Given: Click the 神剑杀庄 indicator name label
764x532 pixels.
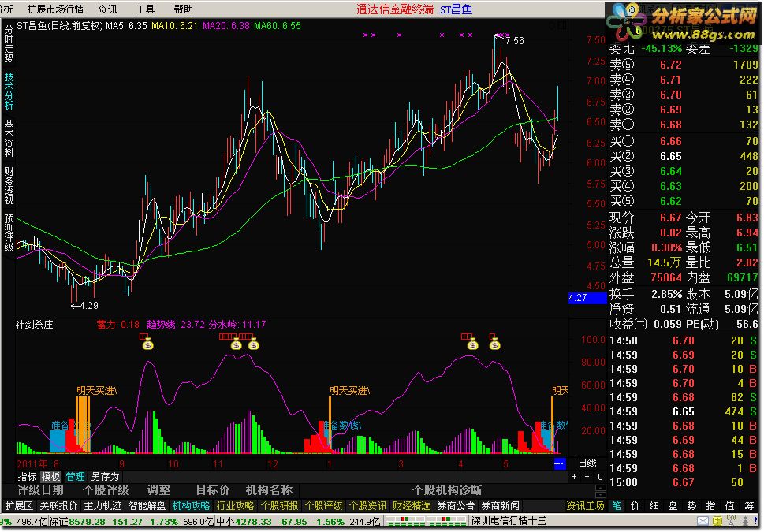Looking at the screenshot, I should pyautogui.click(x=35, y=325).
